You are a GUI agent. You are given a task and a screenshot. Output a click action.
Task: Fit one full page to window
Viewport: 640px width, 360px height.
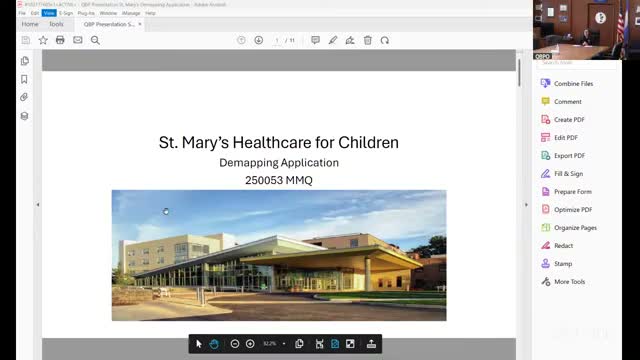tap(335, 344)
